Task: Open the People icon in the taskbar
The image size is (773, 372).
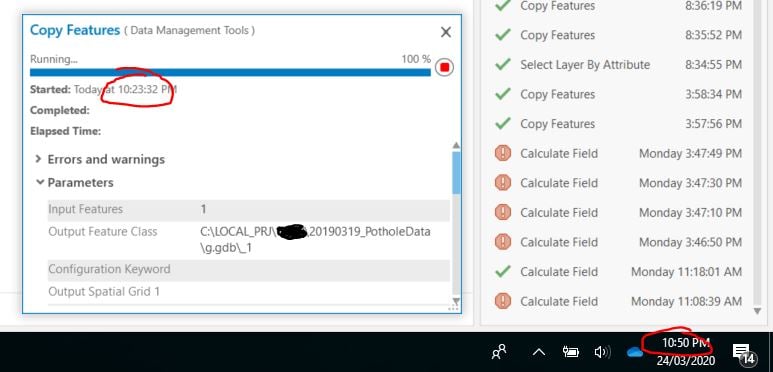Action: click(x=499, y=351)
